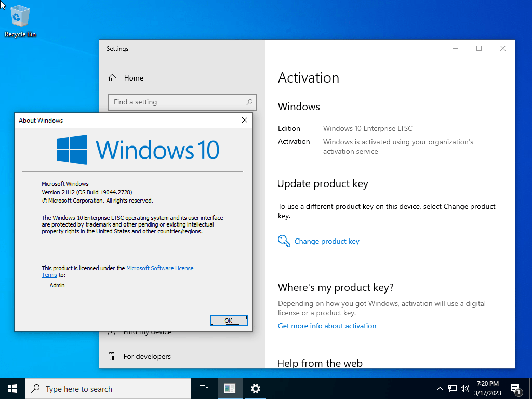The width and height of the screenshot is (532, 399).
Task: Click the wrench icon next to For developers
Action: [112, 356]
